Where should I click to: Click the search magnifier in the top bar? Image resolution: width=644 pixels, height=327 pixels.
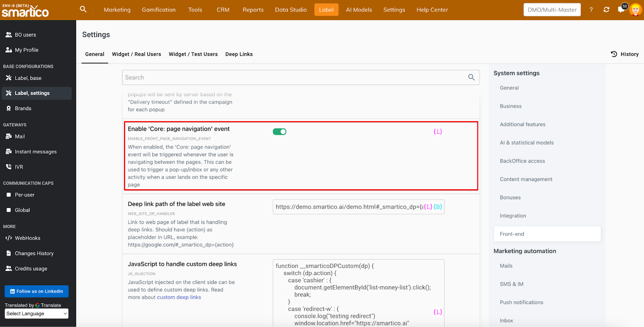pyautogui.click(x=83, y=9)
